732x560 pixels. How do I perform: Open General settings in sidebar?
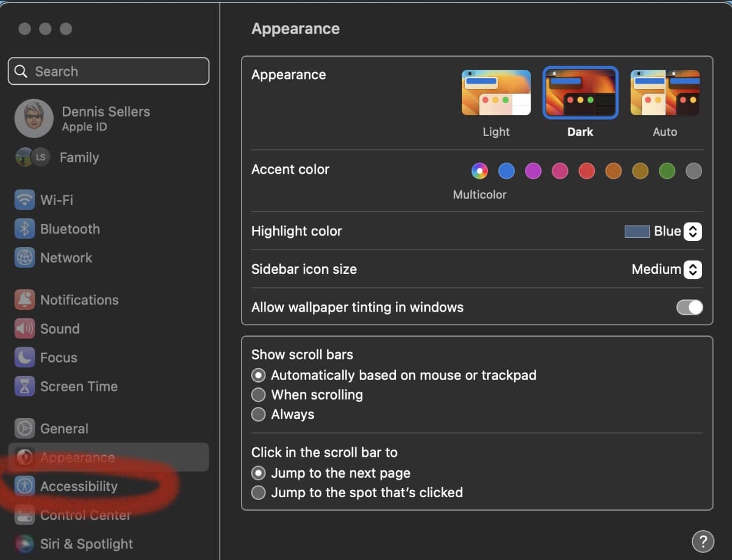(x=63, y=429)
